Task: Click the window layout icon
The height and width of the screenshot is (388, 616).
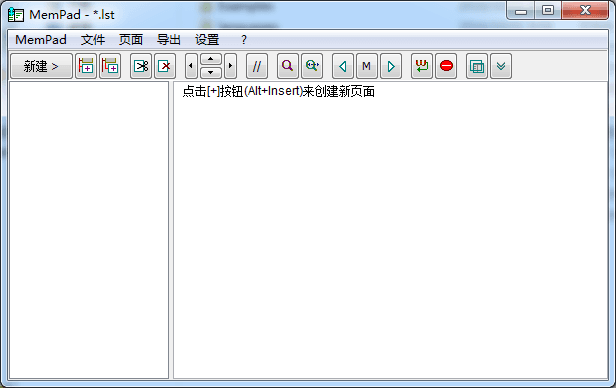Action: [x=477, y=66]
